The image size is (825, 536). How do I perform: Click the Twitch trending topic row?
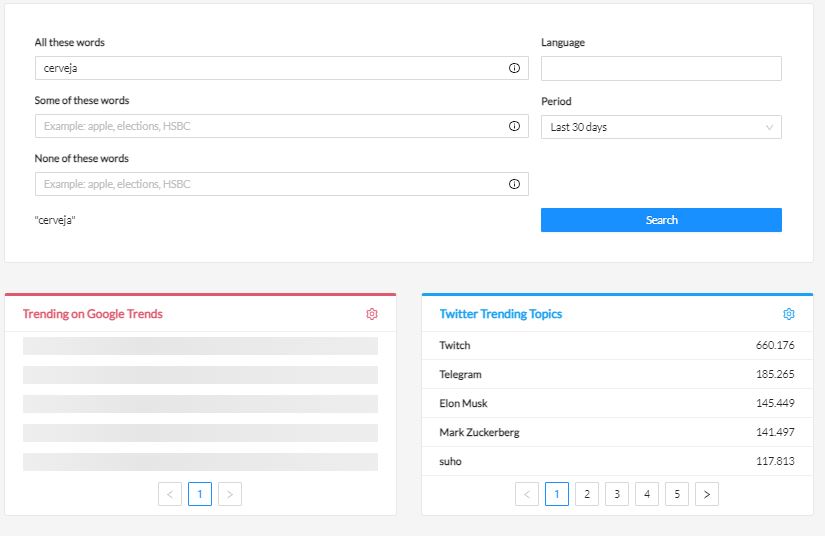point(616,346)
